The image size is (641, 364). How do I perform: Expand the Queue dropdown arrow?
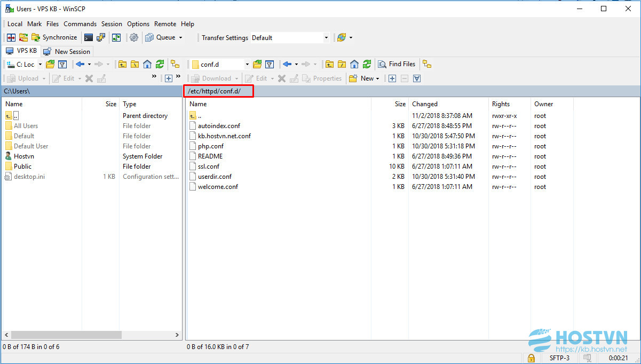pos(180,37)
